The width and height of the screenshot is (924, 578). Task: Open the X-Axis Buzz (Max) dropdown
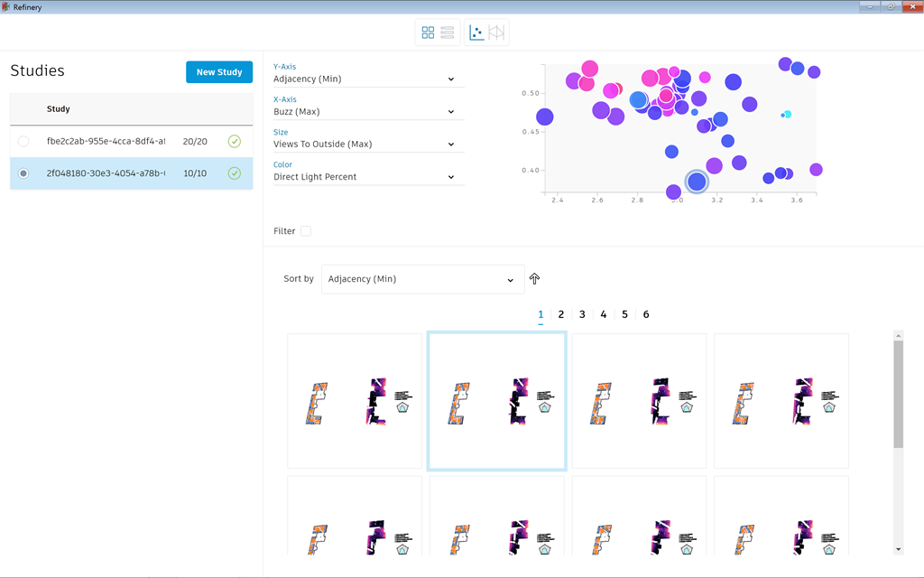[368, 112]
